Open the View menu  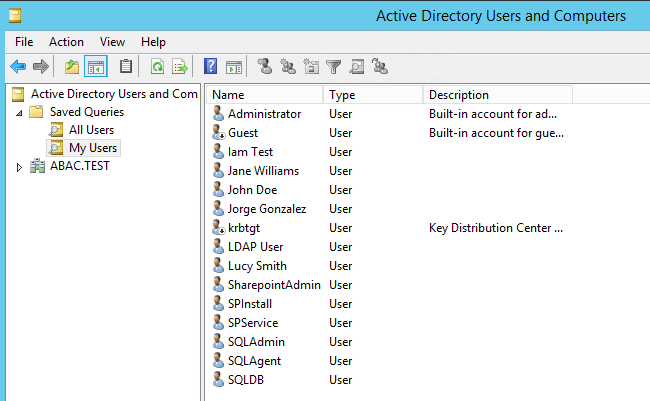[112, 42]
